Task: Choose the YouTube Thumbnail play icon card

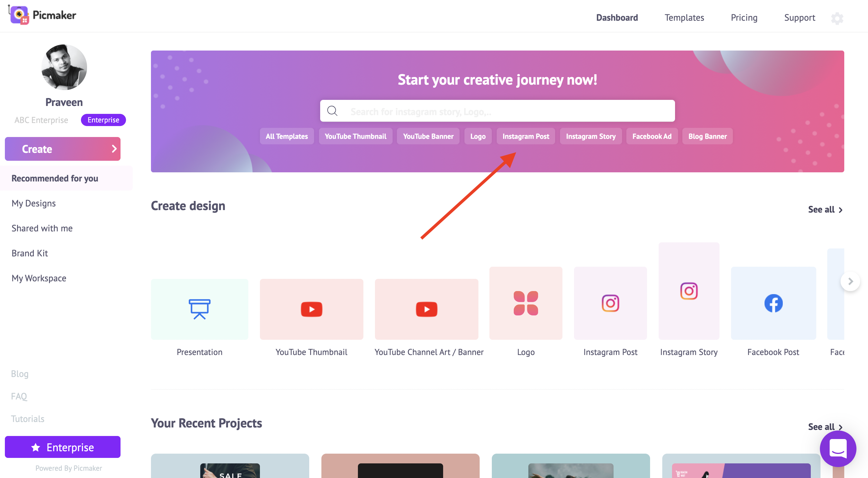Action: 311,309
